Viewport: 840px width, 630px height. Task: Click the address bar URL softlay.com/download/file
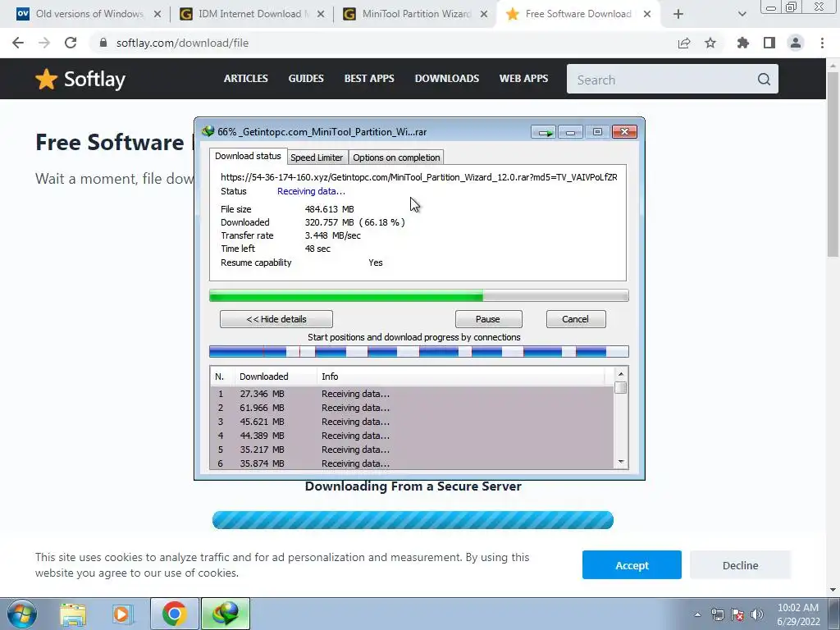[182, 43]
